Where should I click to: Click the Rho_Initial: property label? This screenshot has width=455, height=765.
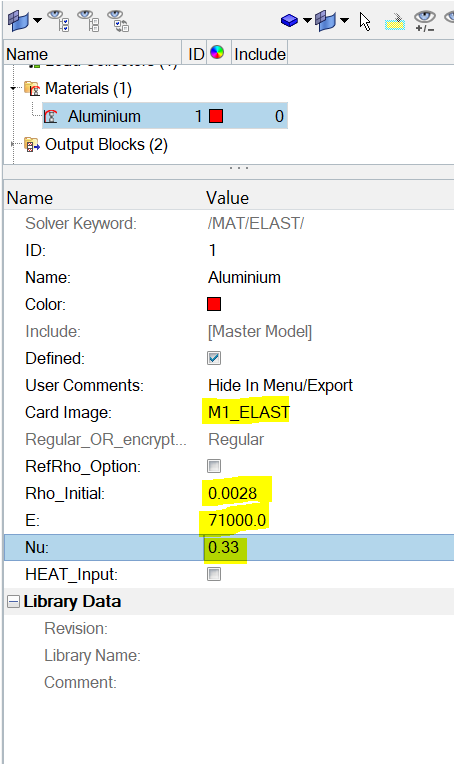[65, 493]
